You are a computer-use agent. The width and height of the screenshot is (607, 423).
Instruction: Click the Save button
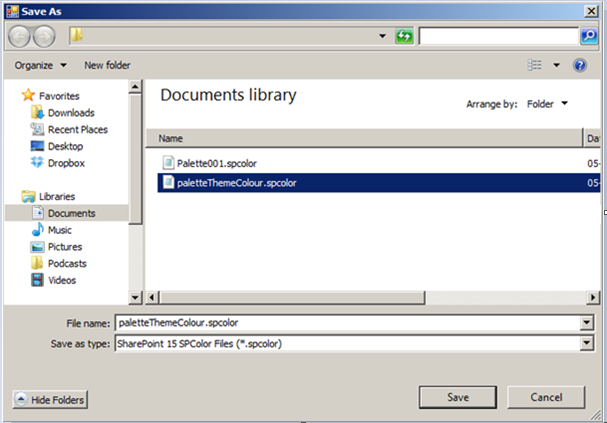[458, 397]
